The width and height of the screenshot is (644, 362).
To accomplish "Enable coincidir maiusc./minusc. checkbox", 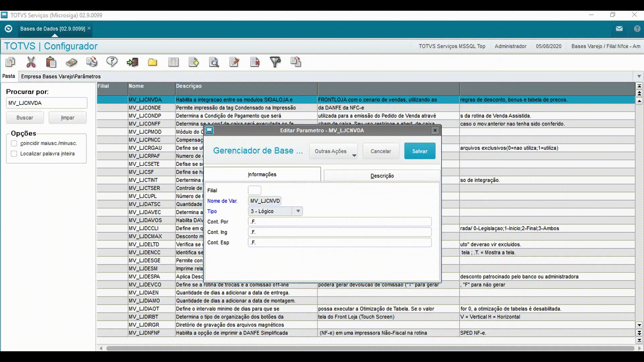I will click(14, 143).
